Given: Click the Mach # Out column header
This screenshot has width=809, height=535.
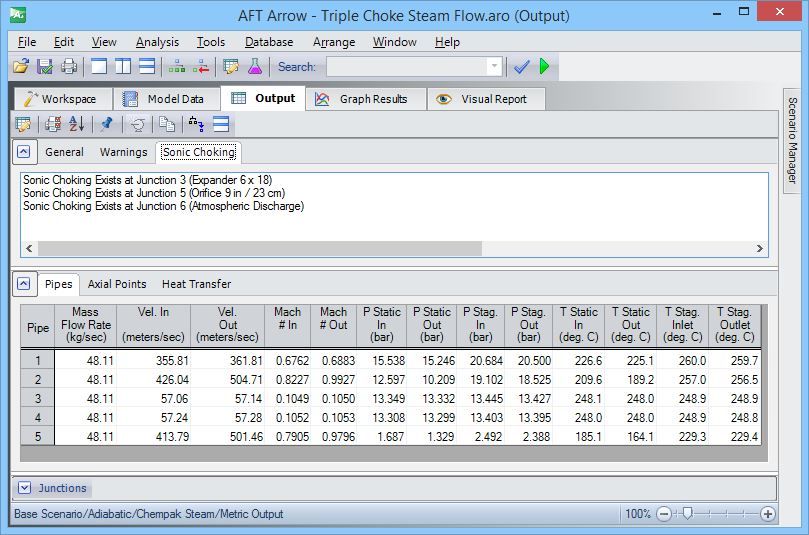Looking at the screenshot, I should (333, 325).
